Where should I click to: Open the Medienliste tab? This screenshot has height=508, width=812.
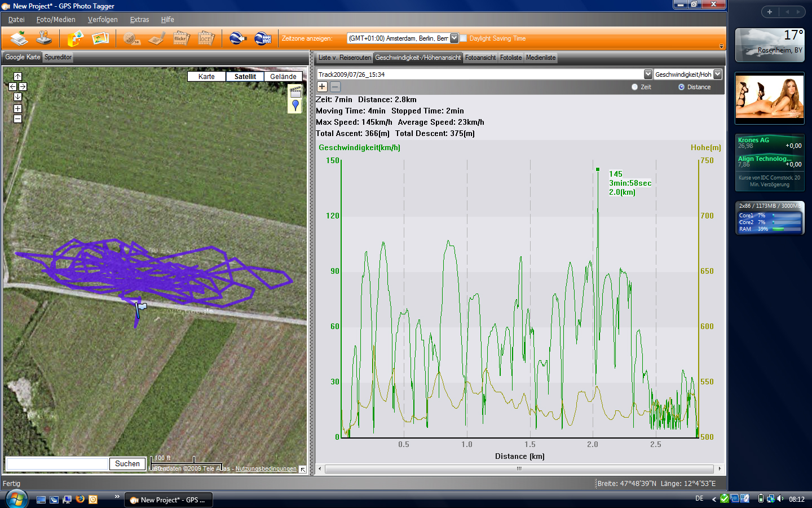(541, 58)
